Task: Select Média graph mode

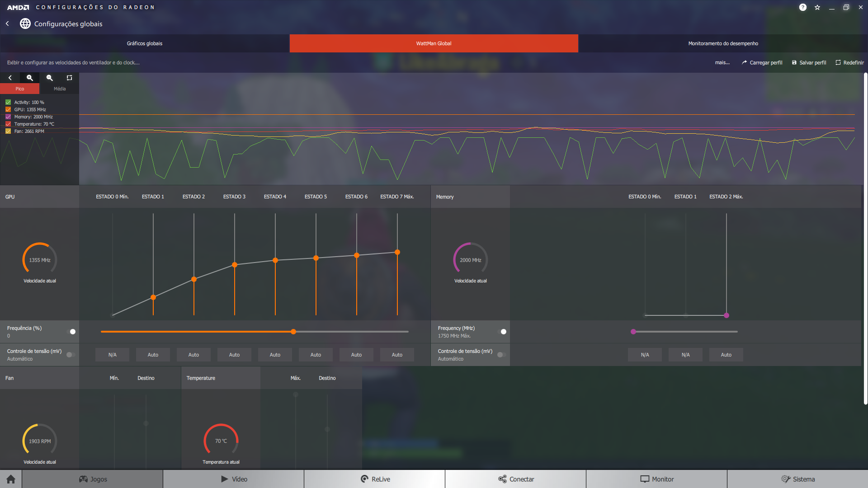Action: click(x=60, y=89)
